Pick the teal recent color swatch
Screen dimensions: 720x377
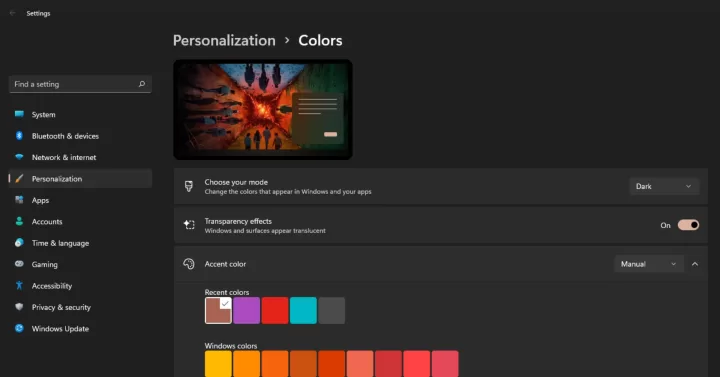(x=303, y=310)
